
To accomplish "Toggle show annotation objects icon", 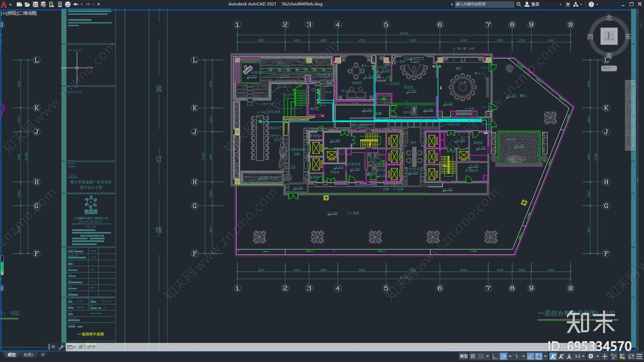I will 553,356.
